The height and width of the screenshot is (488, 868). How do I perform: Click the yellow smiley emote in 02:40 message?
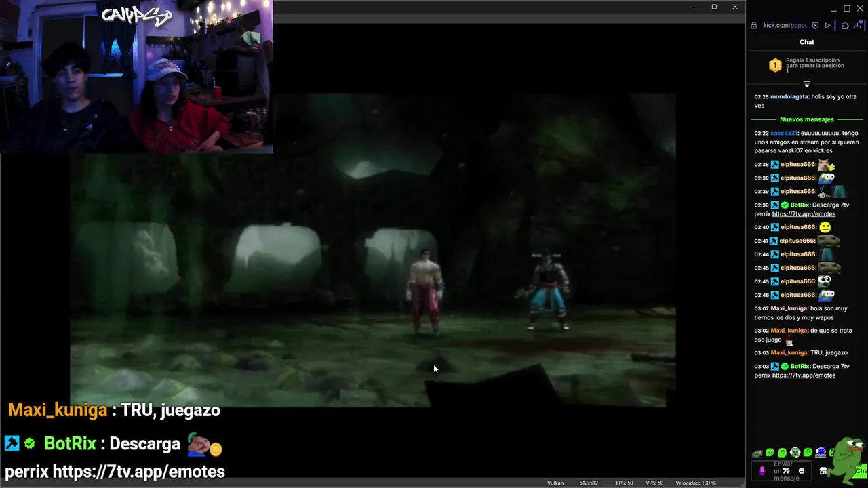click(x=825, y=227)
